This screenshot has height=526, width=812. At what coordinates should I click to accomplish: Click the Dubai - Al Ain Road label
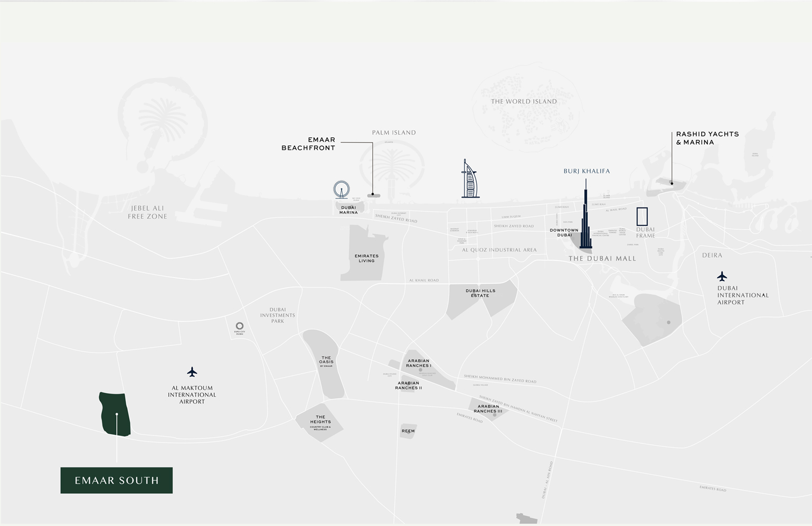547,480
